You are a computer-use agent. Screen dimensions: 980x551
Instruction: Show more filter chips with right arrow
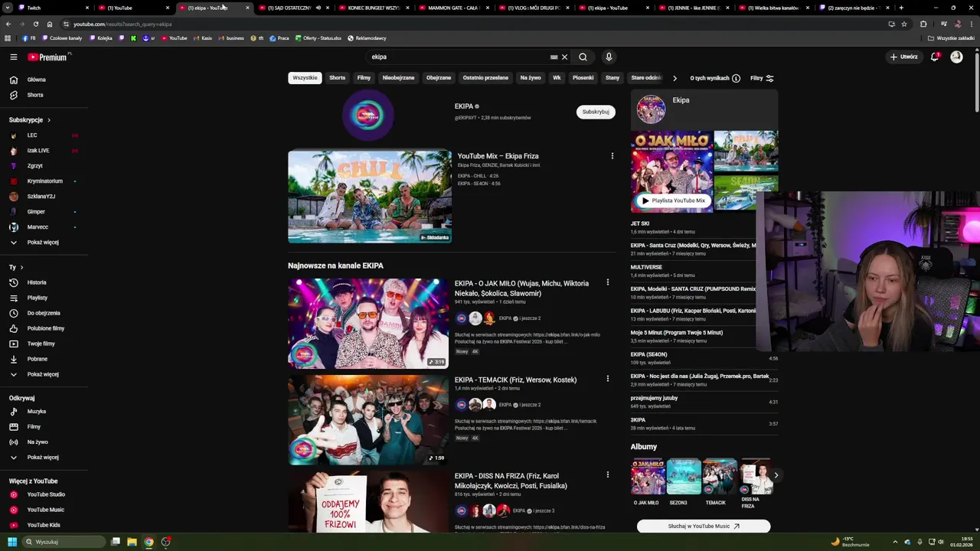675,78
